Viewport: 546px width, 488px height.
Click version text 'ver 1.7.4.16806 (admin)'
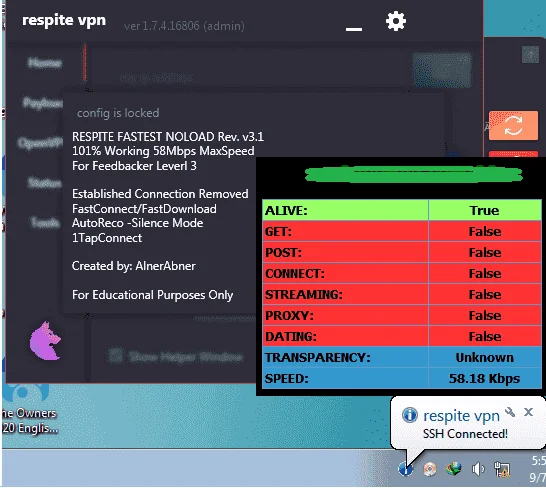pos(184,26)
